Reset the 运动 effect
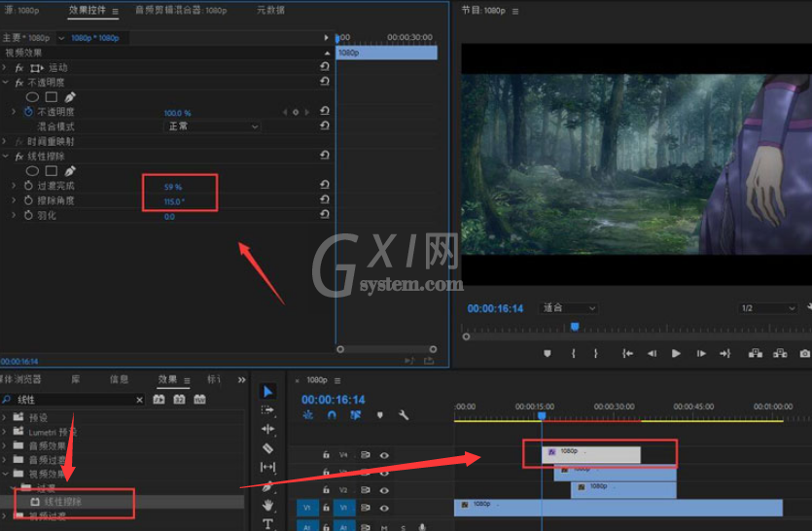The image size is (812, 531). [325, 66]
